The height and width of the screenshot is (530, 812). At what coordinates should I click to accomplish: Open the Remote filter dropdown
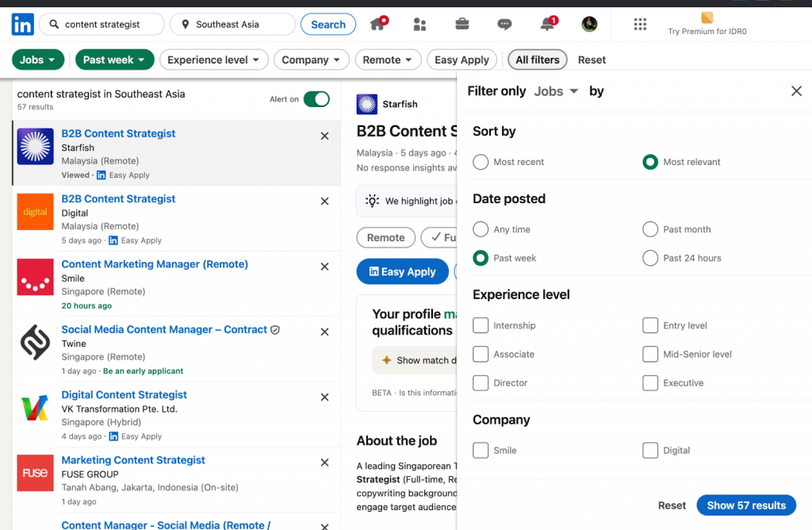(x=388, y=60)
